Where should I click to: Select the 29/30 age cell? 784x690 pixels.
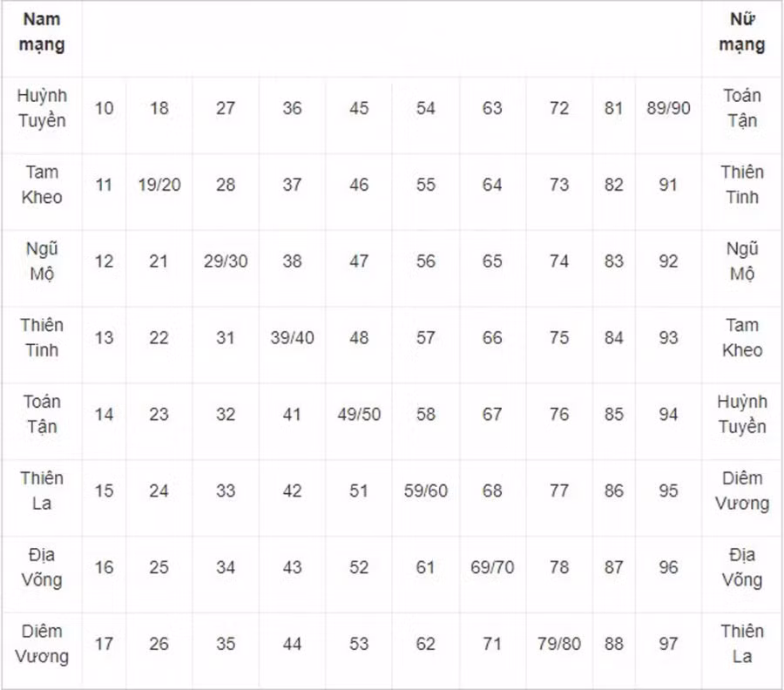[226, 261]
